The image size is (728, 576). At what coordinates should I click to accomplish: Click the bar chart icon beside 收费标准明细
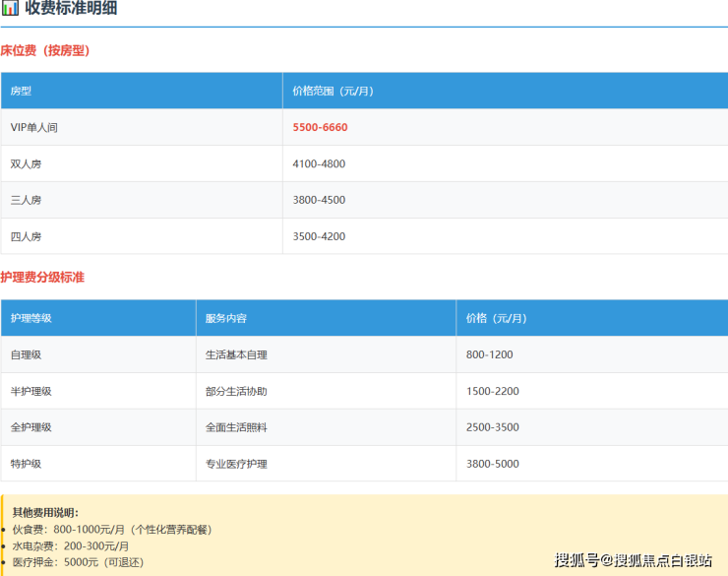point(10,9)
